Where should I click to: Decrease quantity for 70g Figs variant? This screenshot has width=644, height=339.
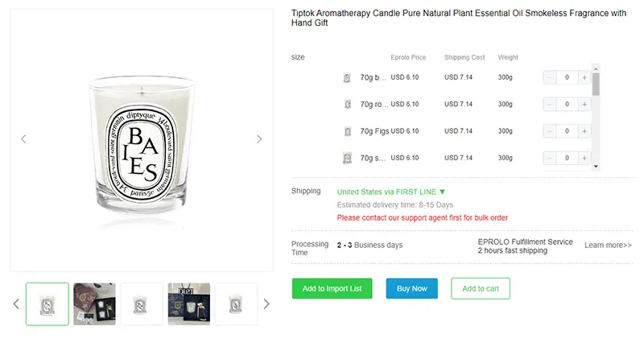[x=550, y=131]
